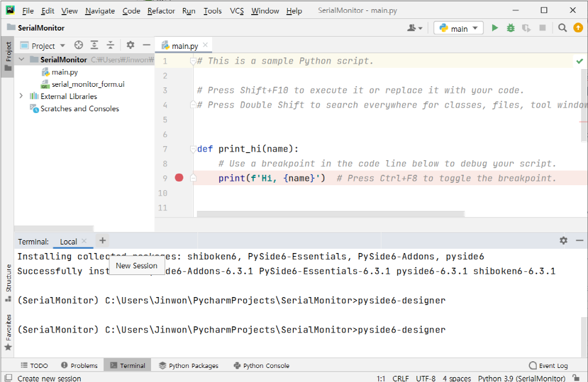
Task: Fold the print_hi function at line 7
Action: click(x=193, y=149)
